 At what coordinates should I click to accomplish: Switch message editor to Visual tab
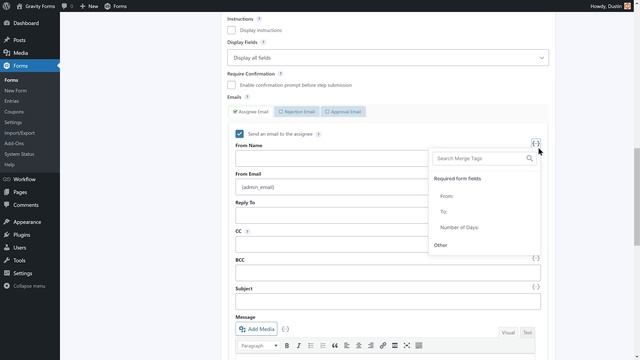point(508,333)
